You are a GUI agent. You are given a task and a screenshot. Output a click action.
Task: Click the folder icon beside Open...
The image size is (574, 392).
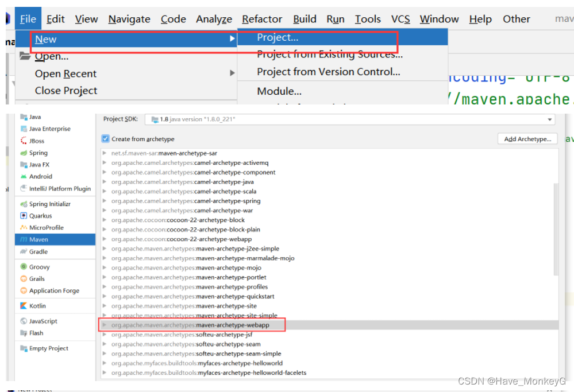(x=25, y=56)
